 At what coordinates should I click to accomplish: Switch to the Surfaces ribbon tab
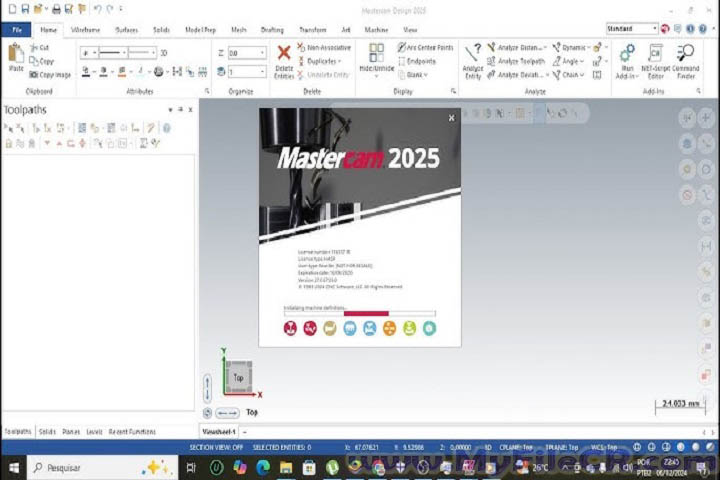126,30
